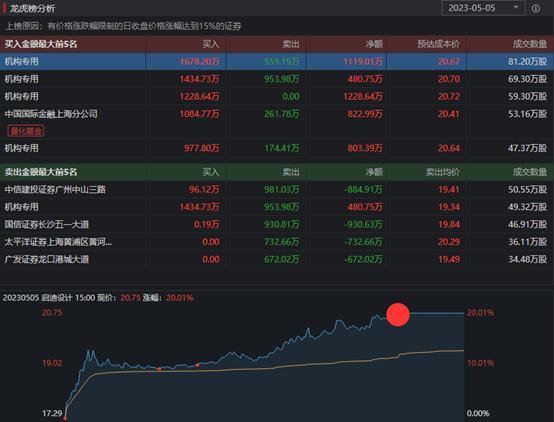
Task: Click the 龙虎榜分析 panel title
Action: tap(32, 8)
